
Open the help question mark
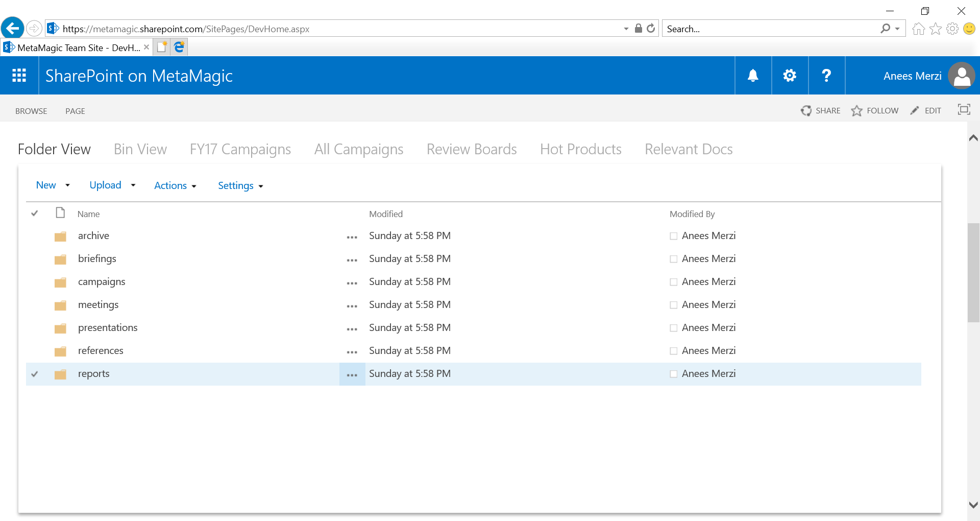point(826,76)
